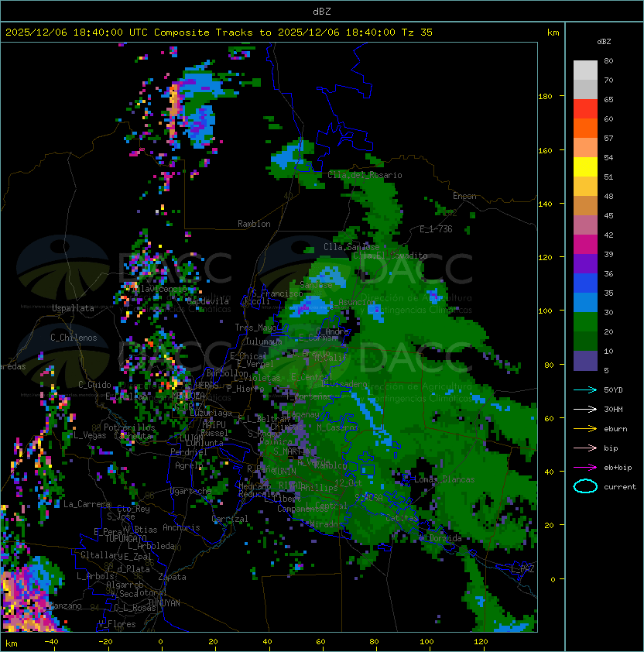This screenshot has height=652, width=644.
Task: Click the 'Manzano' label on map
Action: [x=66, y=606]
